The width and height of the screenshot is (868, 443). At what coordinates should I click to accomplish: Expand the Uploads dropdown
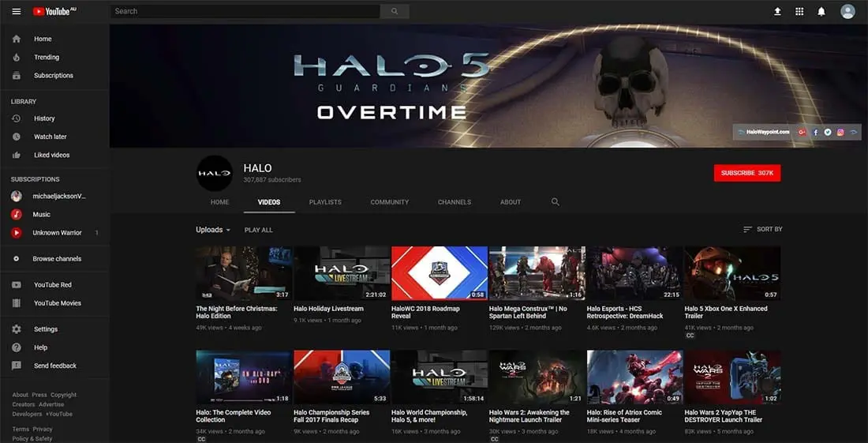pos(213,230)
